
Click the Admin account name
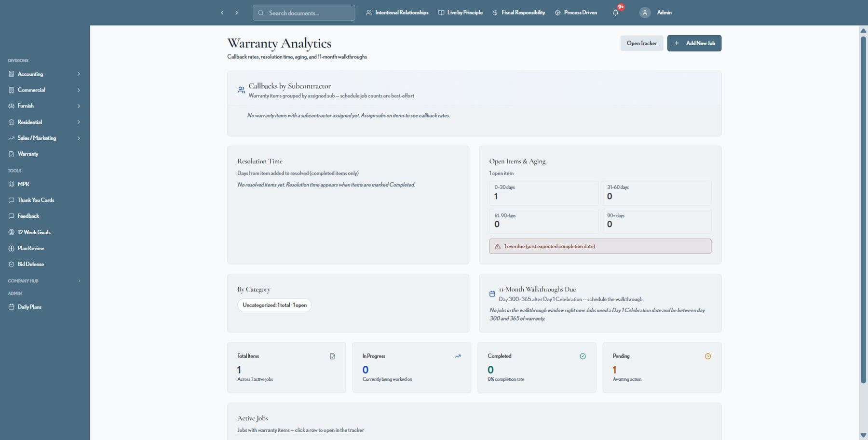[664, 13]
